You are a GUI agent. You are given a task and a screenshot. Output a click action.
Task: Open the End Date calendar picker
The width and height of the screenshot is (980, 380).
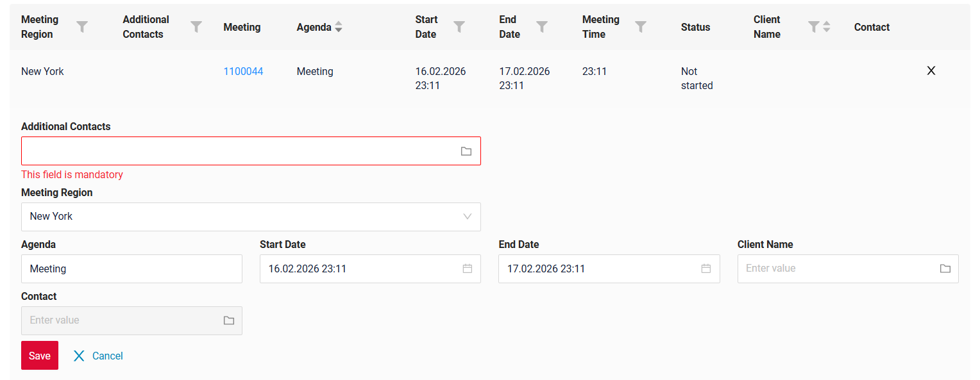point(706,268)
